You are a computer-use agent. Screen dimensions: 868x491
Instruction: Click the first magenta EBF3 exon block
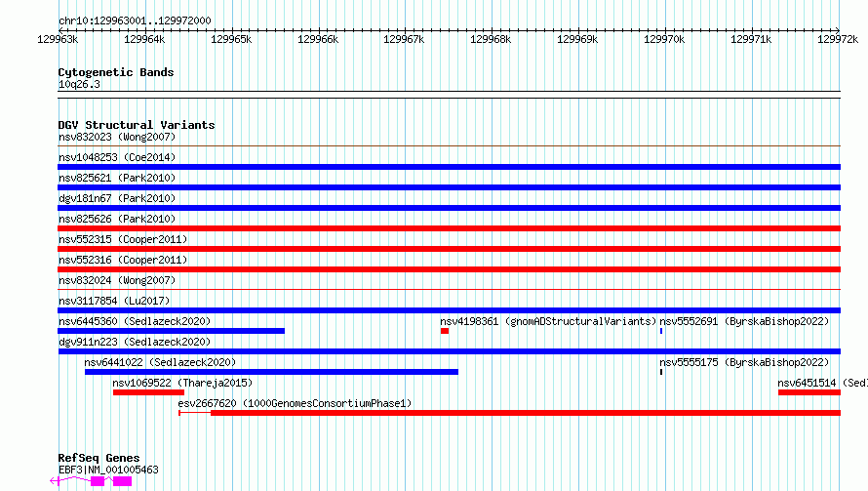pyautogui.click(x=98, y=481)
